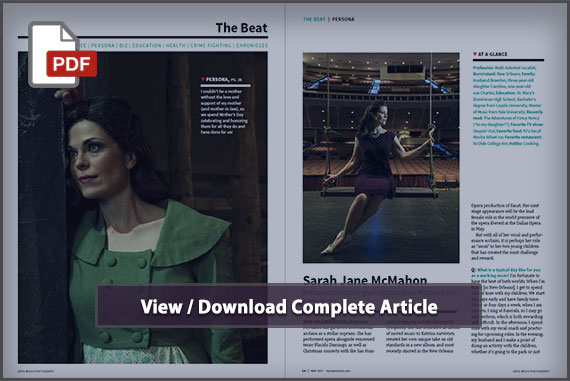
Task: Click the red heart beside Persona callout
Action: click(203, 79)
